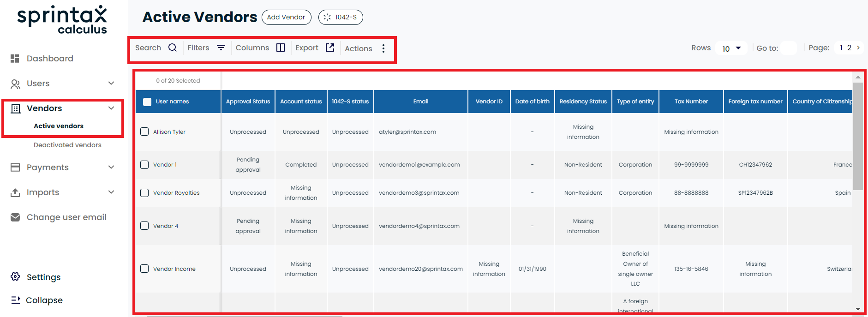Select the Allison Tyler row checkbox
This screenshot has height=317, width=868.
[x=144, y=132]
